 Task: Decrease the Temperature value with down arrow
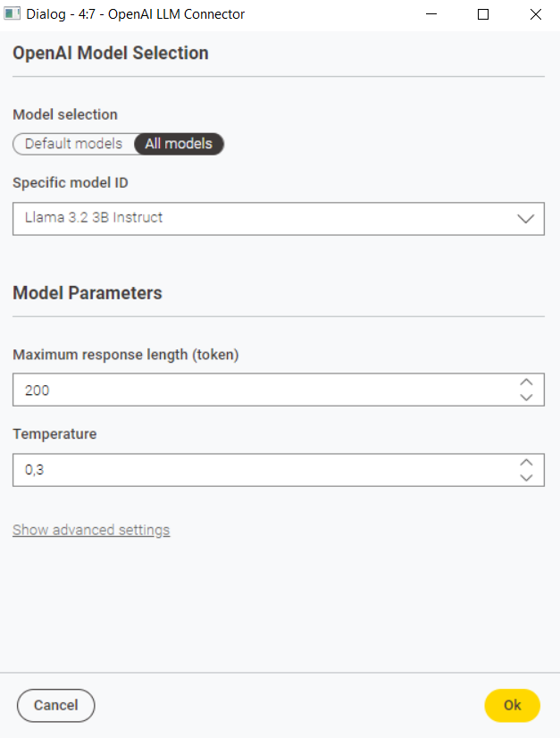tap(527, 476)
